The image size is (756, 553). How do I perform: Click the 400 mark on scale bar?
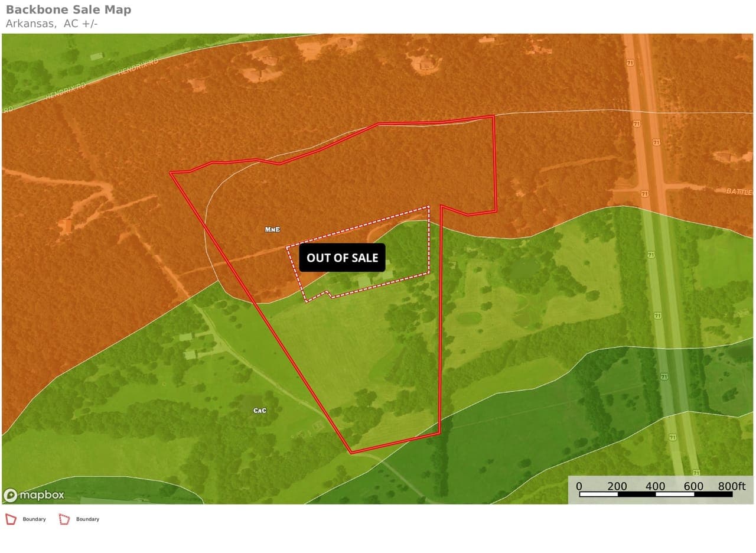(x=655, y=486)
